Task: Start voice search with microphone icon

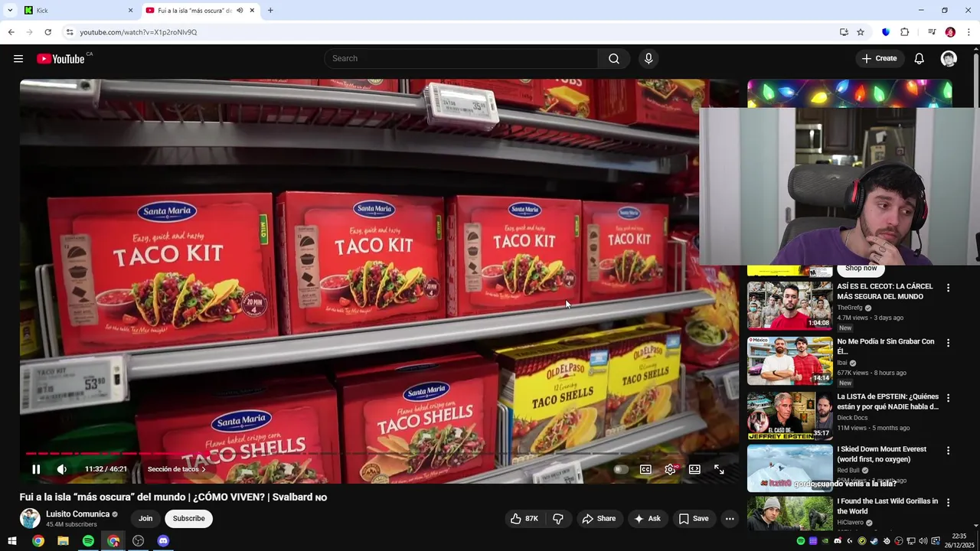Action: click(648, 59)
